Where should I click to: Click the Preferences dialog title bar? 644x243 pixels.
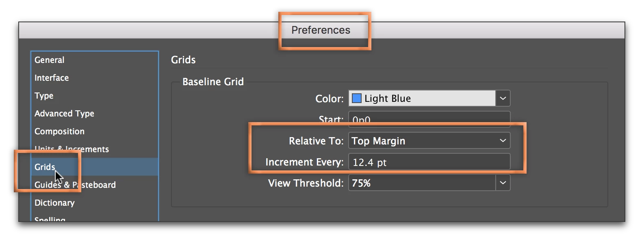point(321,30)
